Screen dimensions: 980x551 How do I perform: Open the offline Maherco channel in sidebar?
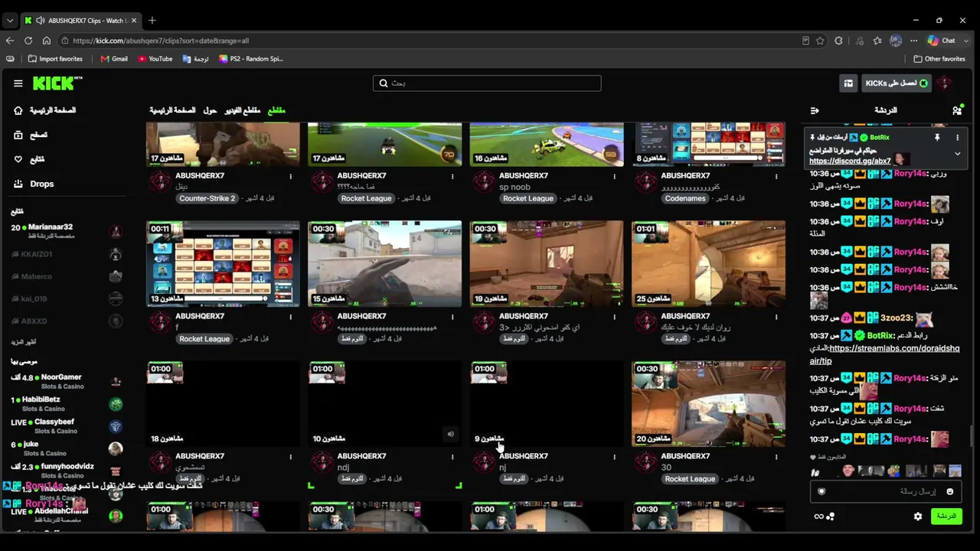[67, 276]
